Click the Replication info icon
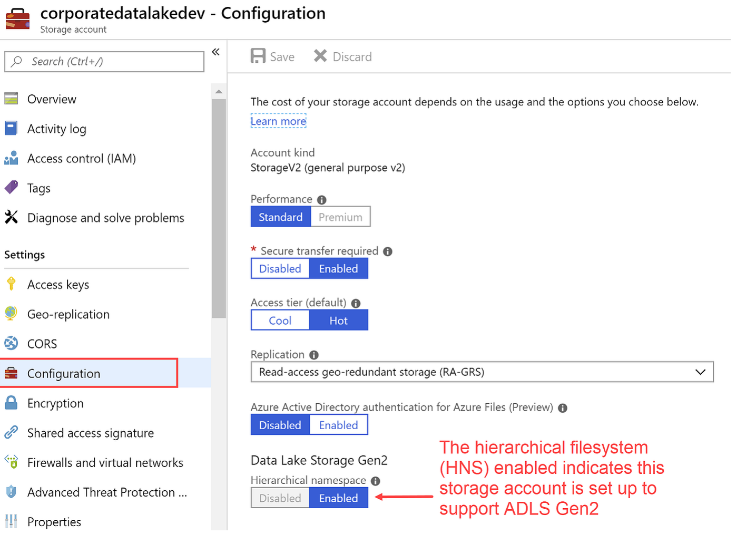This screenshot has width=756, height=534. click(x=314, y=355)
